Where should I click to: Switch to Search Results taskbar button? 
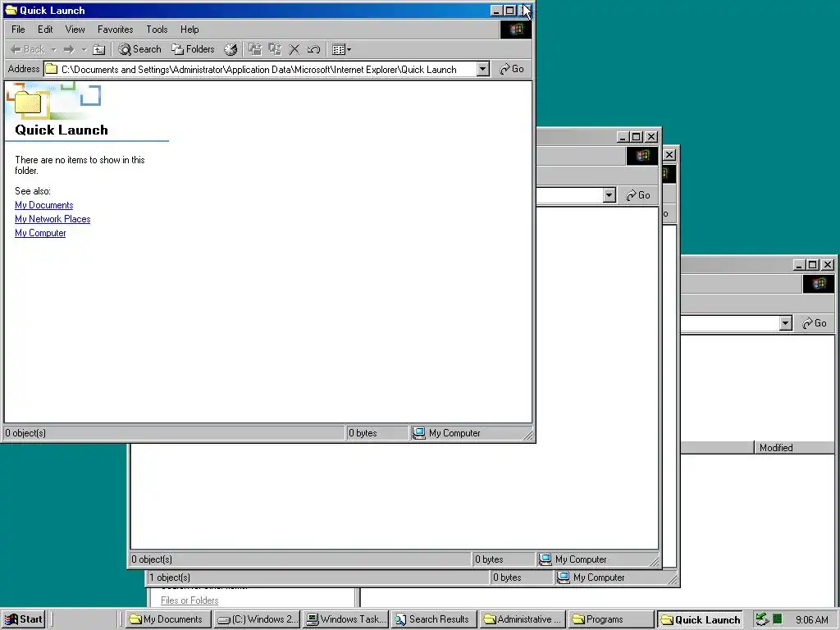435,619
